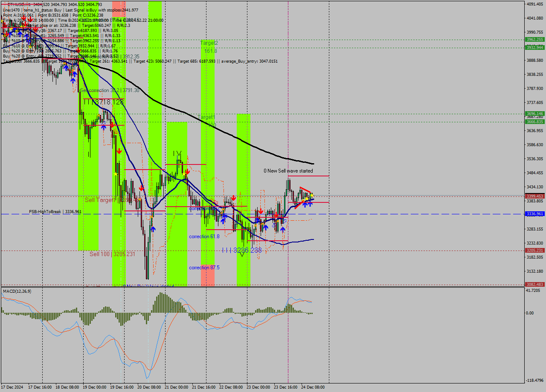Click the 0.00 MACD scale value
Screen dimensions: 546x392
click(531, 313)
